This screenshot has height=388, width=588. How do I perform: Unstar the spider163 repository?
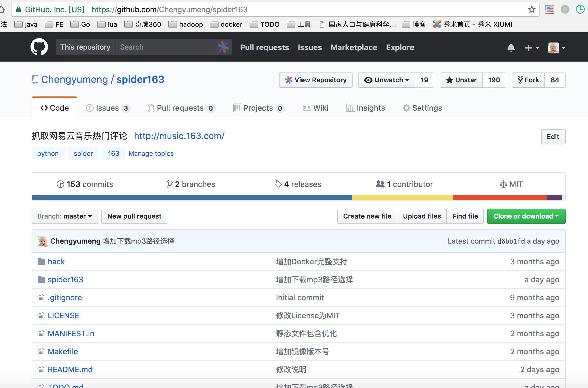click(x=461, y=80)
